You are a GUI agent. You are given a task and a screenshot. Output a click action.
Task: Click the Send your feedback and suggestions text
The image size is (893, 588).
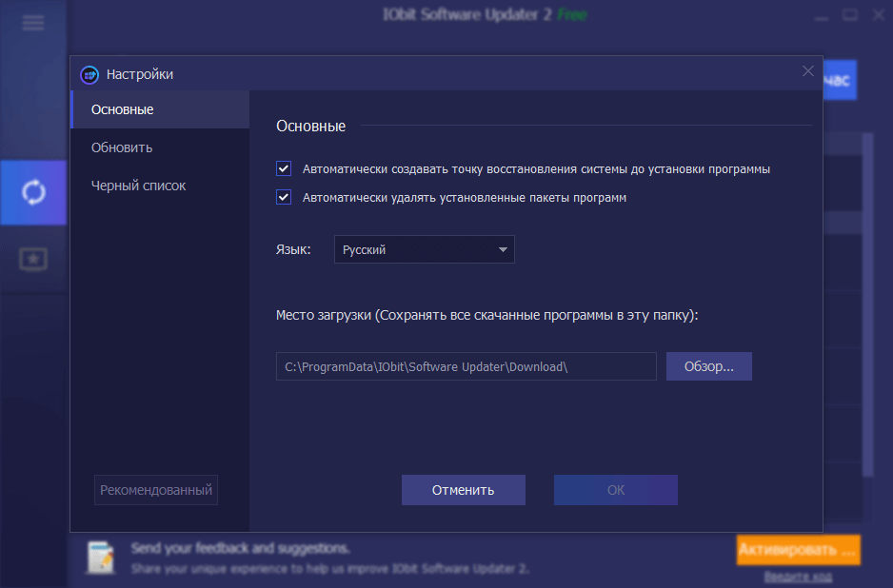click(241, 548)
